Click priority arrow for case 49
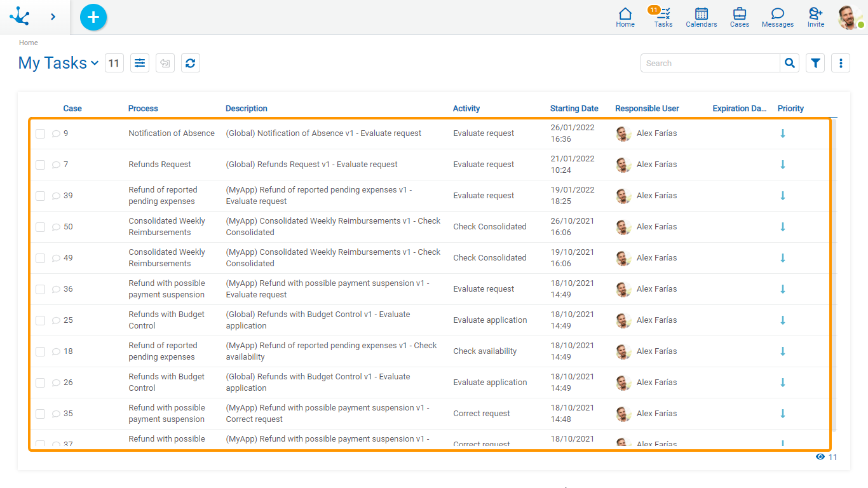The width and height of the screenshot is (868, 488). click(x=783, y=258)
